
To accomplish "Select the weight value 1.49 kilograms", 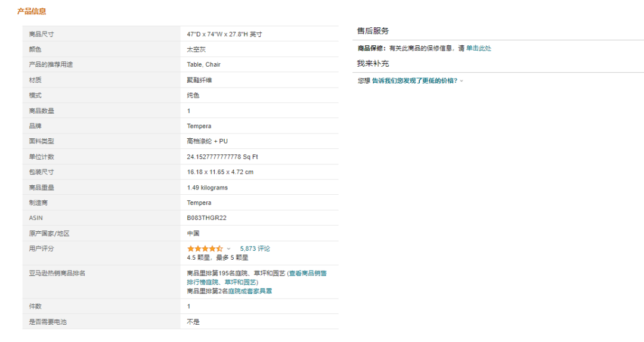I will point(208,188).
